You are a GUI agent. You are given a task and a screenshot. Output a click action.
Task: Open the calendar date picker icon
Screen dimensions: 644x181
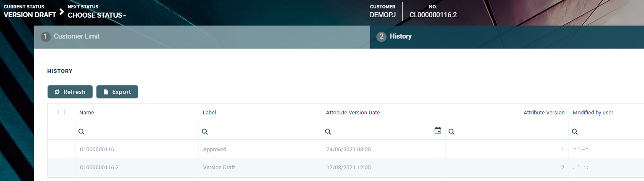point(438,131)
